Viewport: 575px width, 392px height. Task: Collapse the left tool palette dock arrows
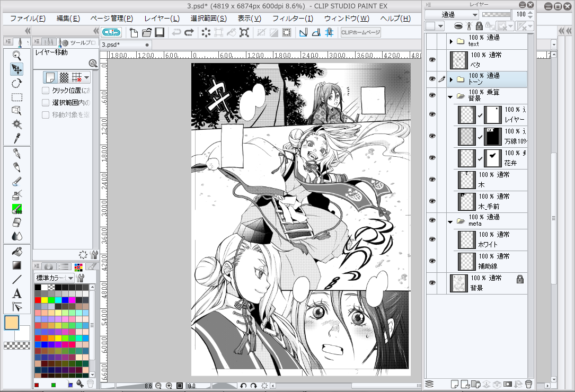(x=28, y=30)
